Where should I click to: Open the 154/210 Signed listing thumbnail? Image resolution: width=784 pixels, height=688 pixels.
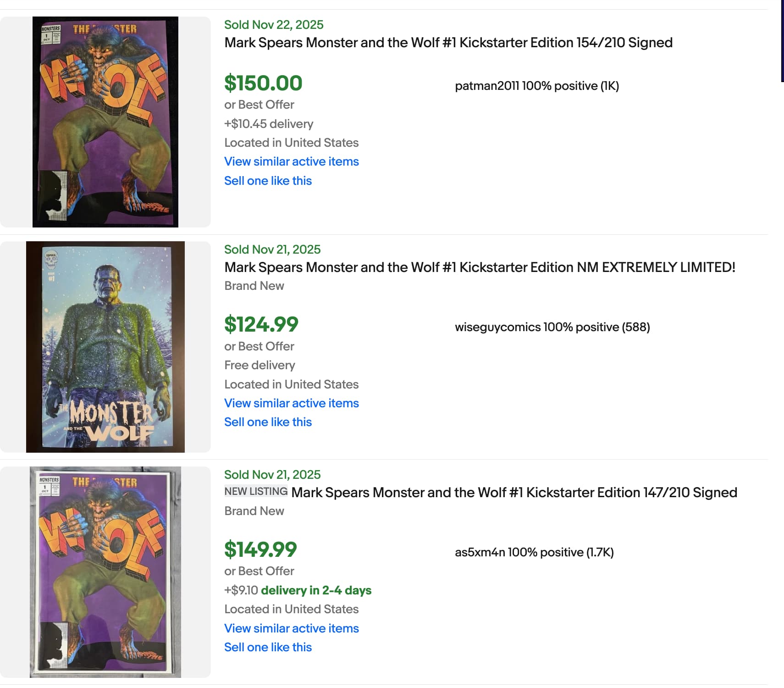pyautogui.click(x=105, y=122)
